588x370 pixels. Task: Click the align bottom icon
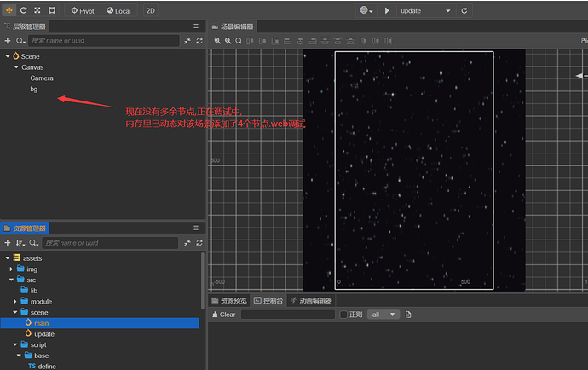click(275, 41)
